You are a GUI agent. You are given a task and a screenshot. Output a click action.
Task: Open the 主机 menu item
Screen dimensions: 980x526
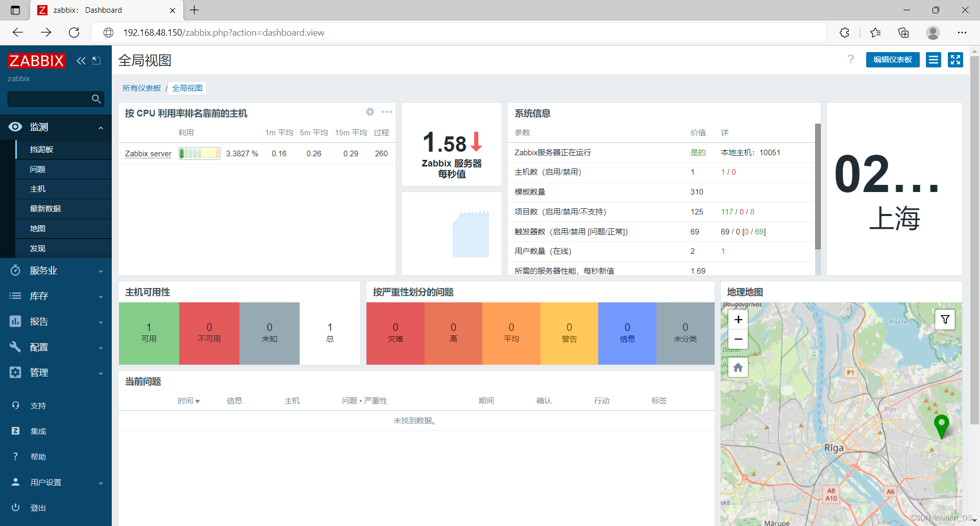63,189
